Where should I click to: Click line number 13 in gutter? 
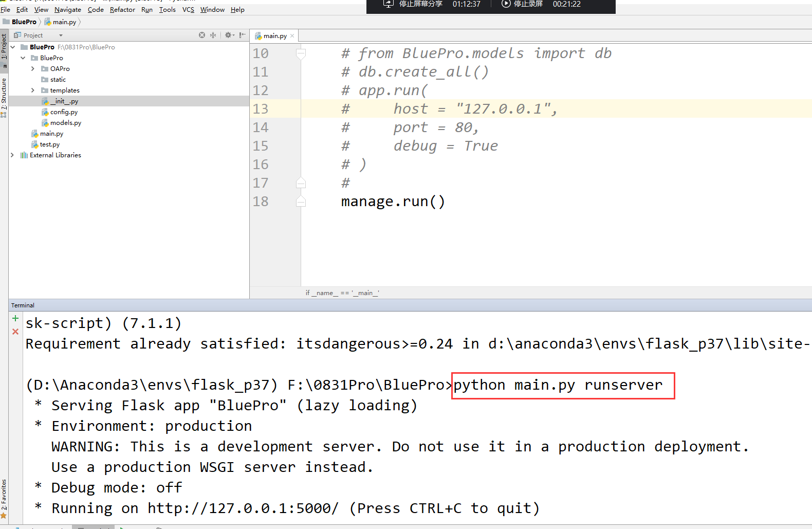click(x=261, y=109)
